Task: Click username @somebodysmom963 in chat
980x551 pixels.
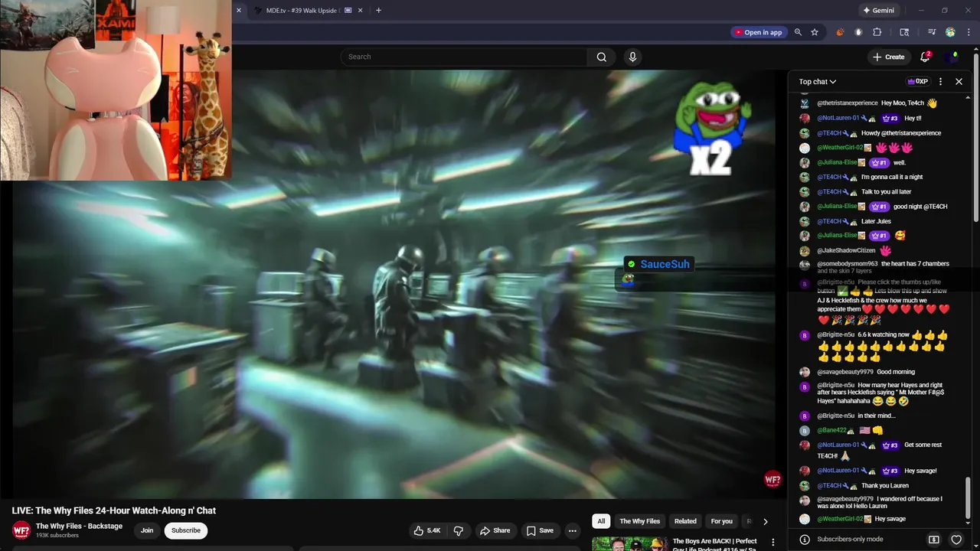Action: [848, 264]
